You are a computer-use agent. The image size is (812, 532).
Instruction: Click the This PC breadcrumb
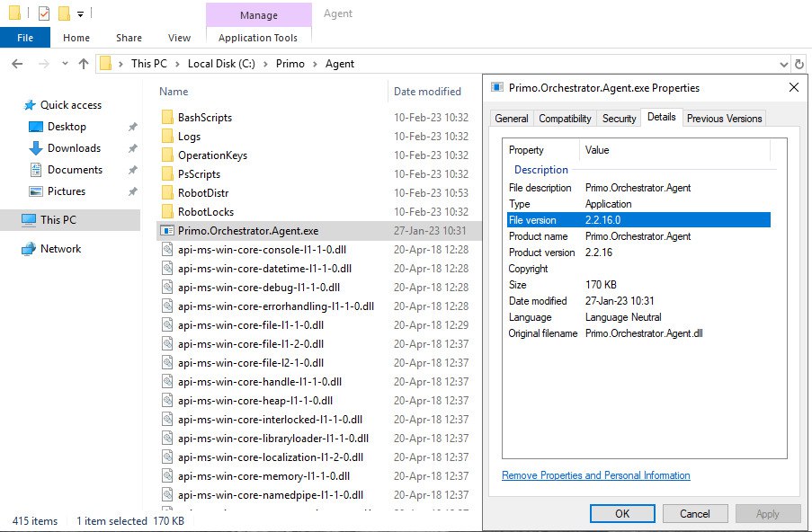coord(149,64)
